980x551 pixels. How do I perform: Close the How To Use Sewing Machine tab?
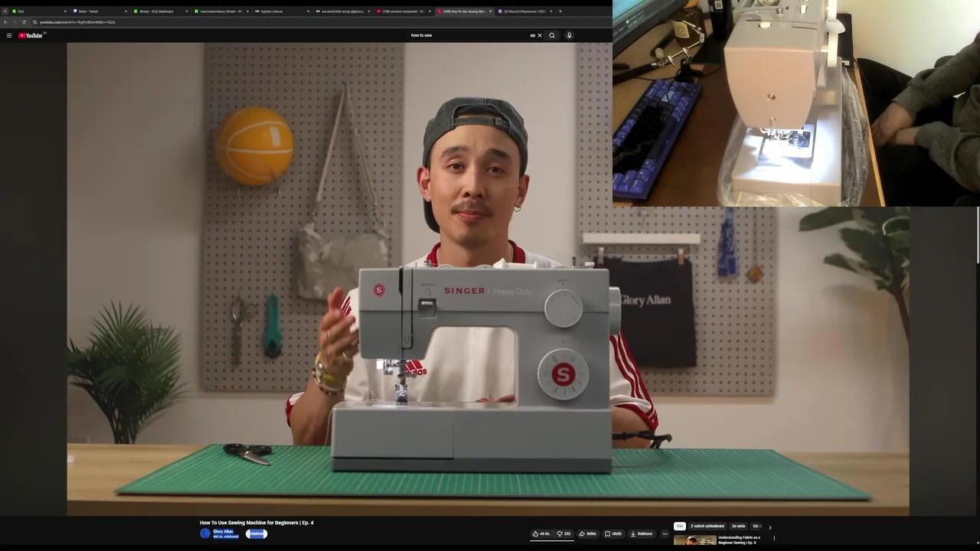490,11
